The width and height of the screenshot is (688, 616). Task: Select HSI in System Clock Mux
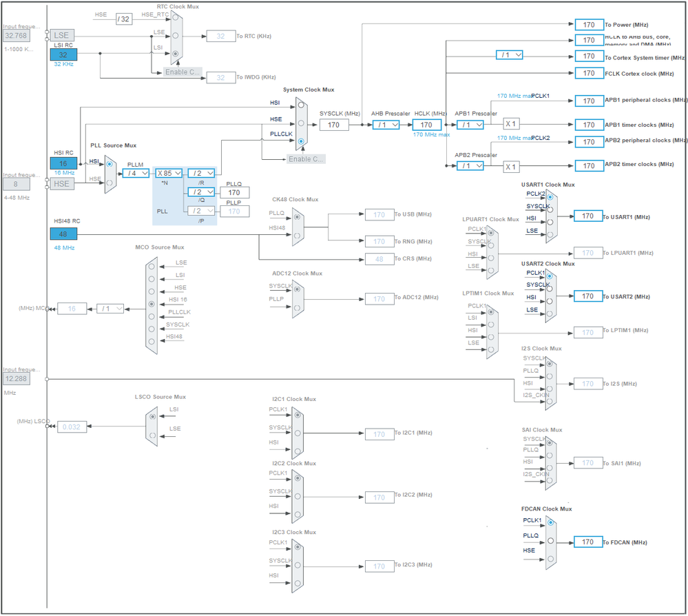301,105
